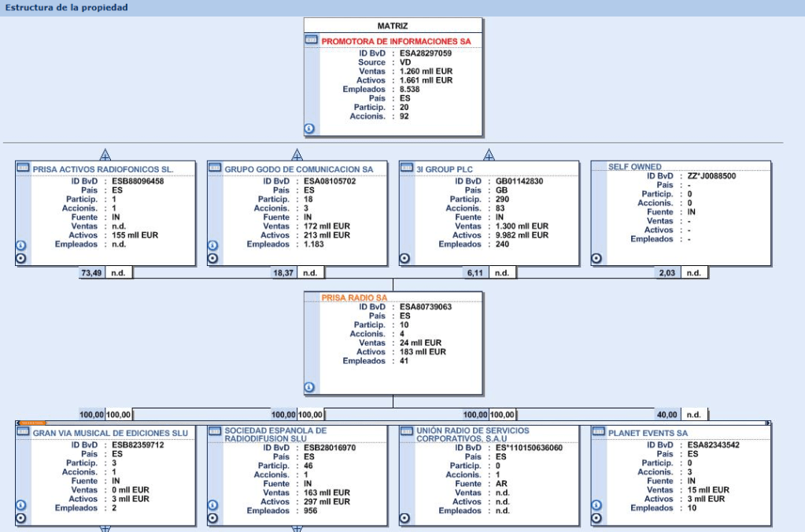This screenshot has width=805, height=532.
Task: Open SOCIEDAD ESPANOLA DE RADIODIFUSION SLU link
Action: (275, 435)
